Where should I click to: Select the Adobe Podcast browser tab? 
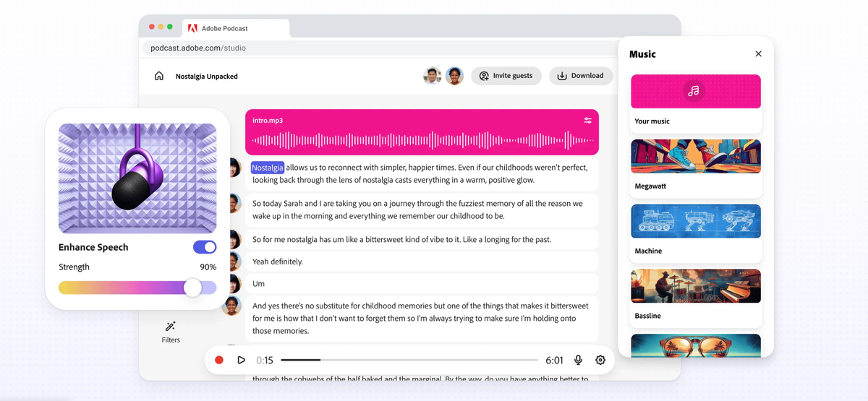236,28
